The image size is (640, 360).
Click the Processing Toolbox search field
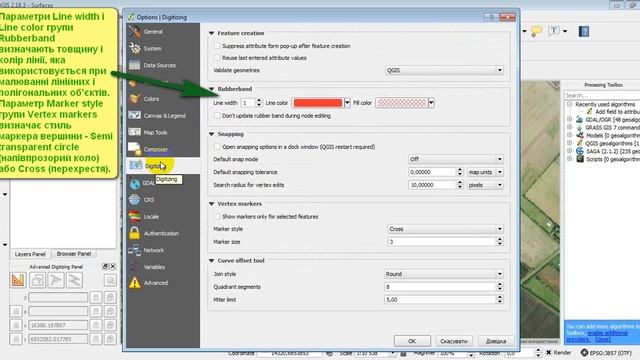coord(602,95)
